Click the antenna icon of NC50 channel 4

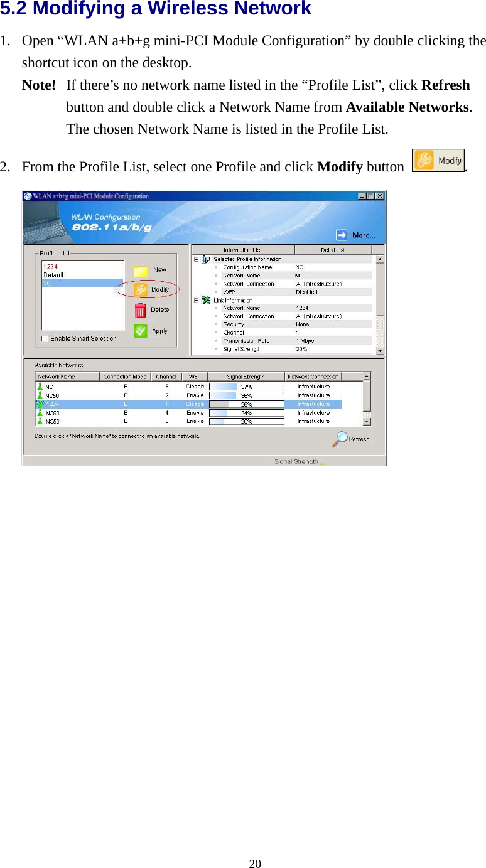coord(40,413)
